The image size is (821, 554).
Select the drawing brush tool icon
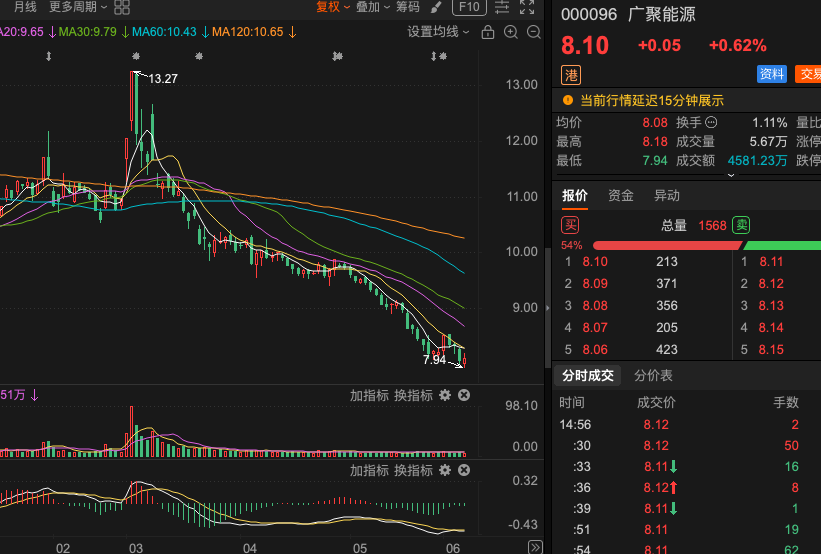click(x=436, y=7)
